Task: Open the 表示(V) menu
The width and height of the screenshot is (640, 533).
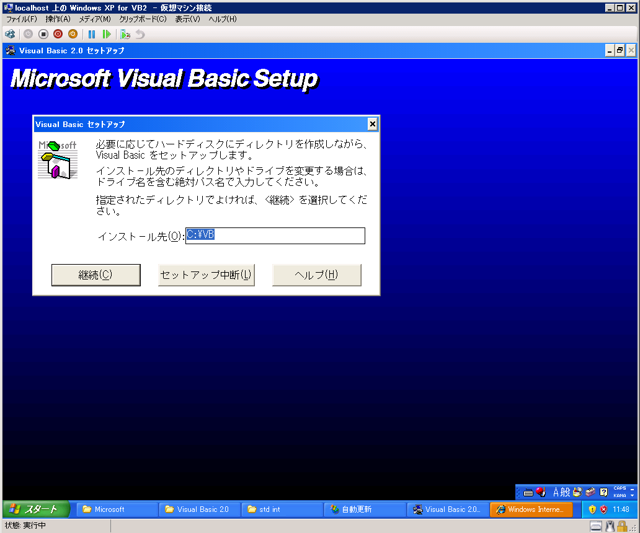Action: point(187,19)
